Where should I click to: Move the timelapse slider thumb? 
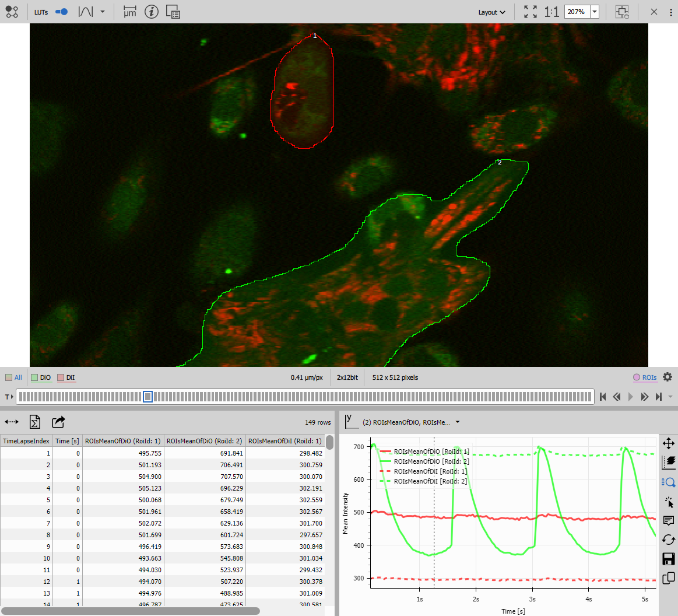point(147,397)
